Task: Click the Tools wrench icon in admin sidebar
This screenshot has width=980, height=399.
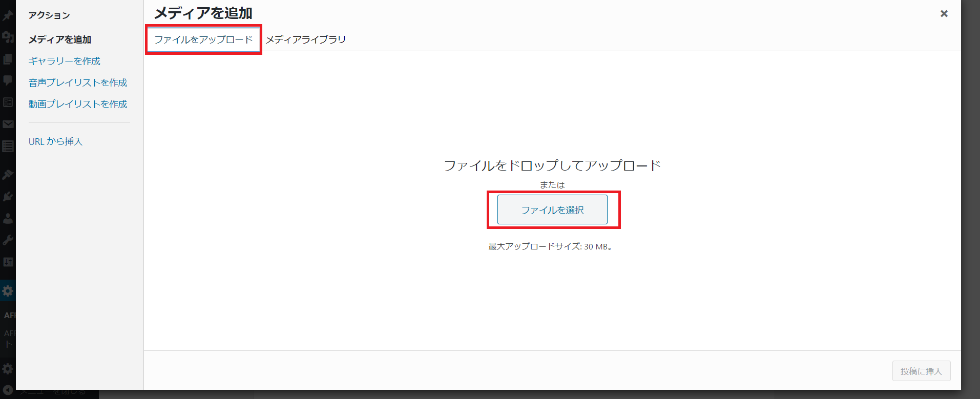Action: click(x=8, y=240)
